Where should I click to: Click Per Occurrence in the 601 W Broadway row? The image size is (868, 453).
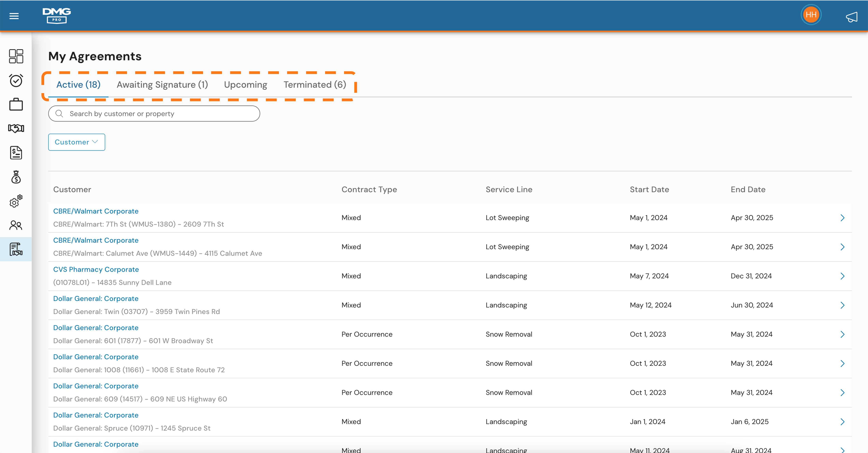pyautogui.click(x=367, y=334)
